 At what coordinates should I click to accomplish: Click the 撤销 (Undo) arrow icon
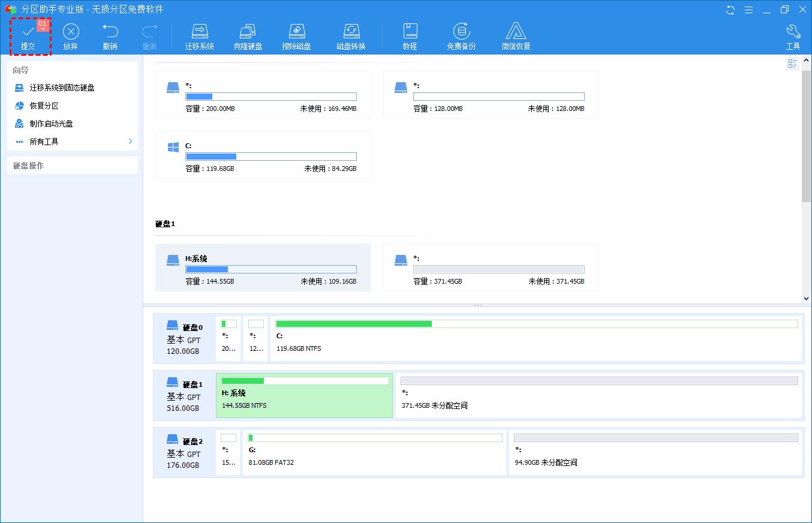pyautogui.click(x=110, y=32)
